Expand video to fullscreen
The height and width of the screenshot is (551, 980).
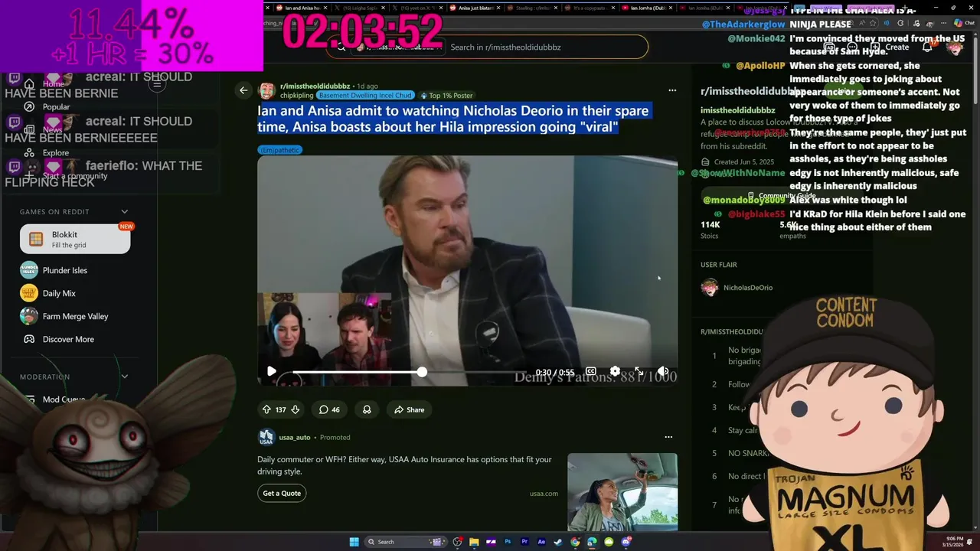[639, 371]
